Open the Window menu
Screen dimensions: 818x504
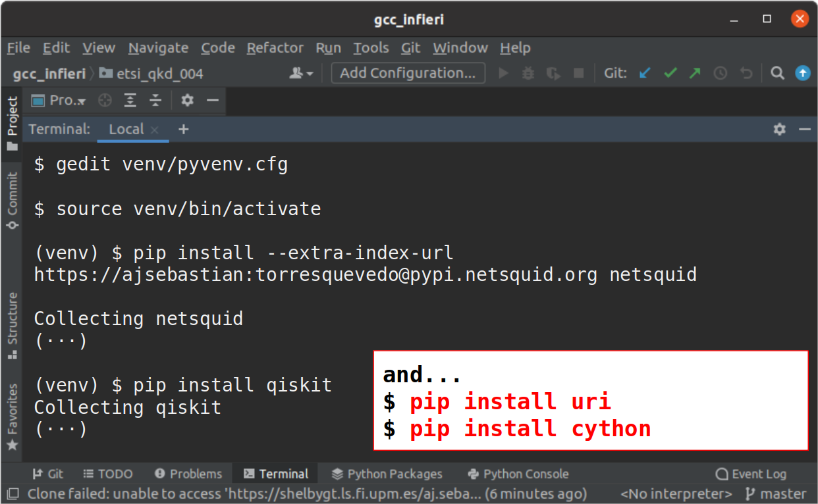coord(460,48)
